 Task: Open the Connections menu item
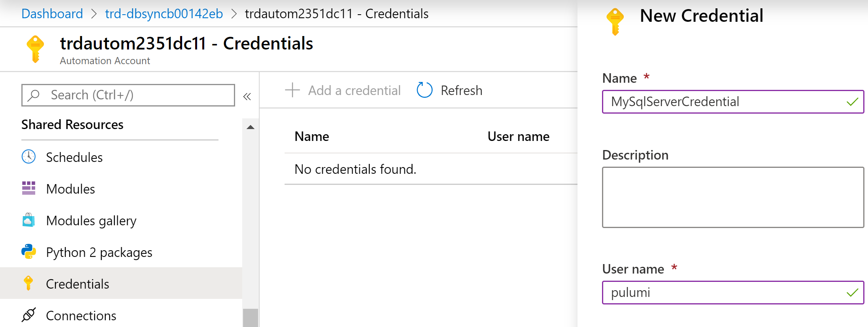pyautogui.click(x=81, y=316)
